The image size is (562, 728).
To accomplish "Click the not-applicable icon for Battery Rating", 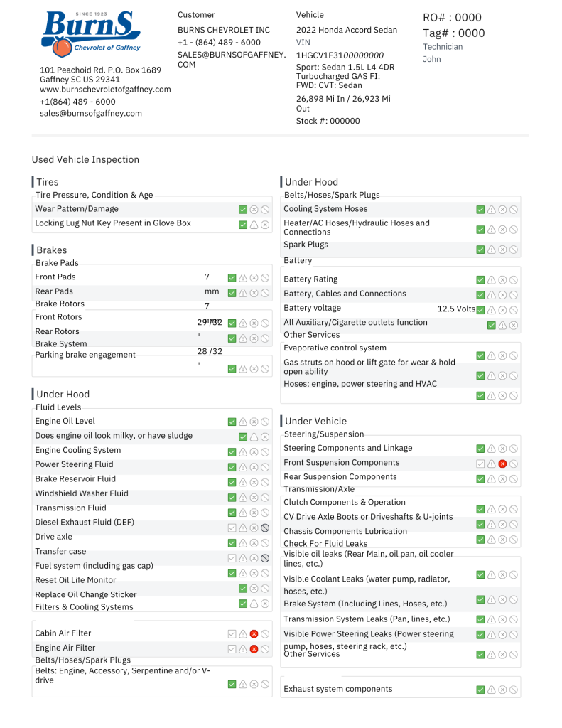I will tap(513, 280).
